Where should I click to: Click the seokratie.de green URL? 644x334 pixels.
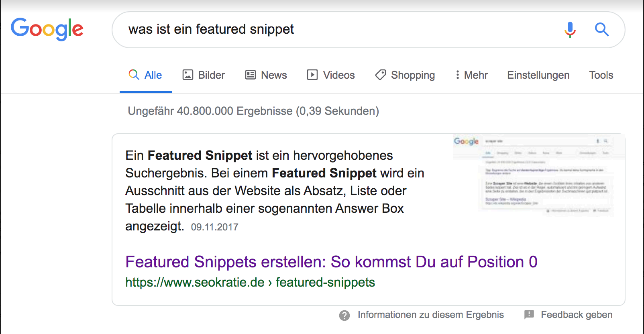tap(250, 282)
